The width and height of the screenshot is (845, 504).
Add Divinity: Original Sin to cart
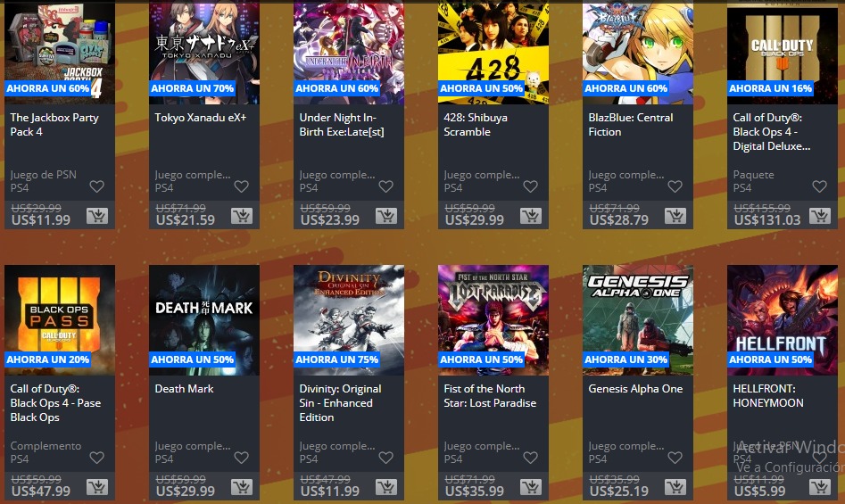tap(385, 487)
